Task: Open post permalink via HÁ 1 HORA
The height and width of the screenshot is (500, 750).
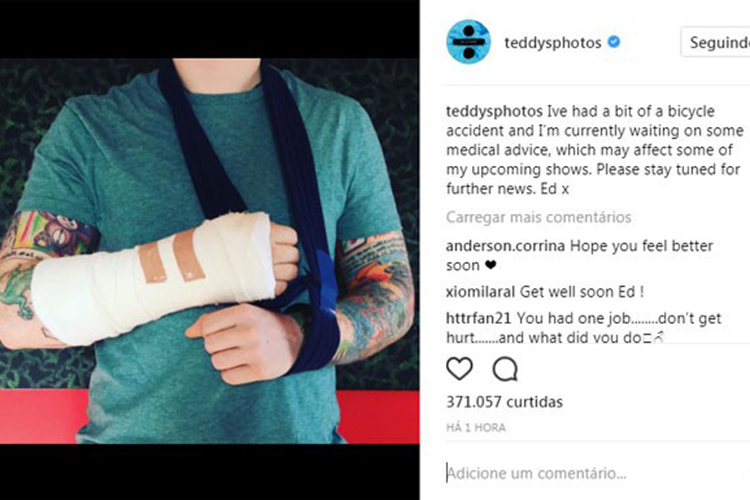Action: 476,427
